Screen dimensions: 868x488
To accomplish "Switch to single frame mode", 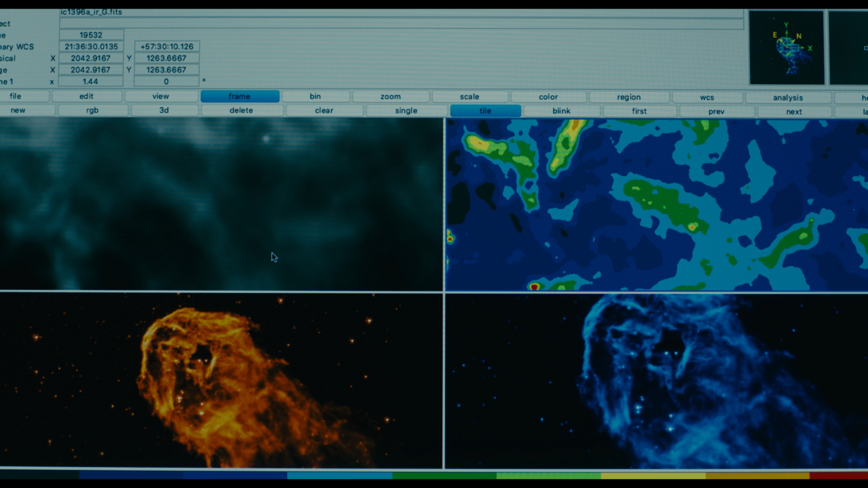I will coord(406,111).
